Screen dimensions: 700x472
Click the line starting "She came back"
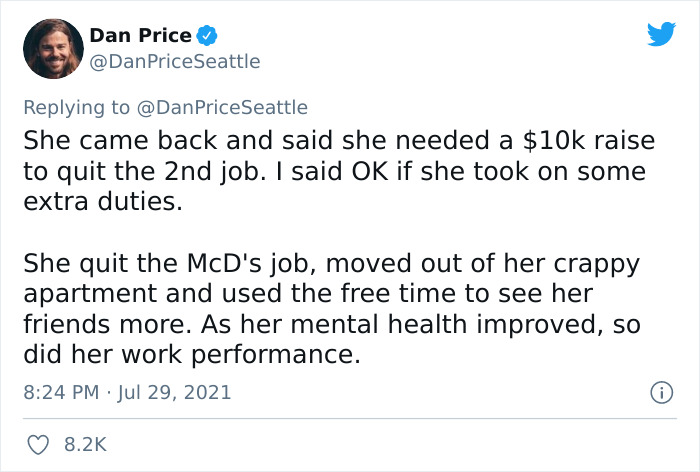pyautogui.click(x=330, y=138)
